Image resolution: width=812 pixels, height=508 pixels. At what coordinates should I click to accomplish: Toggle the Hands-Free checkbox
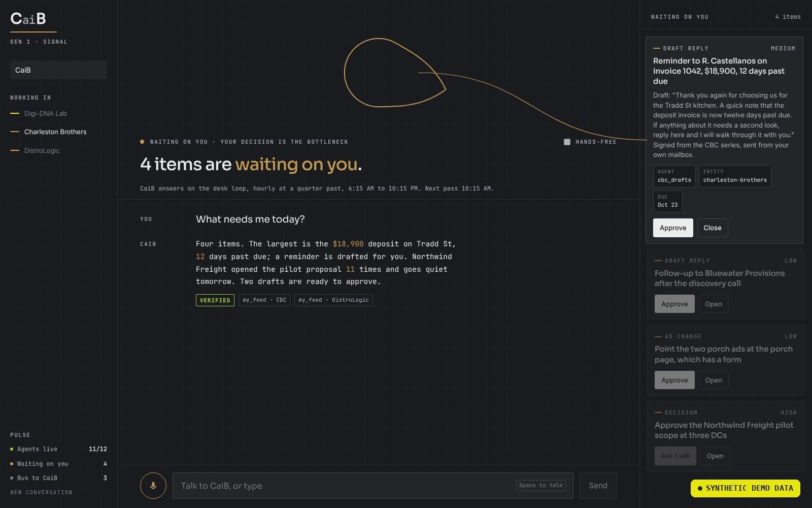click(x=567, y=142)
